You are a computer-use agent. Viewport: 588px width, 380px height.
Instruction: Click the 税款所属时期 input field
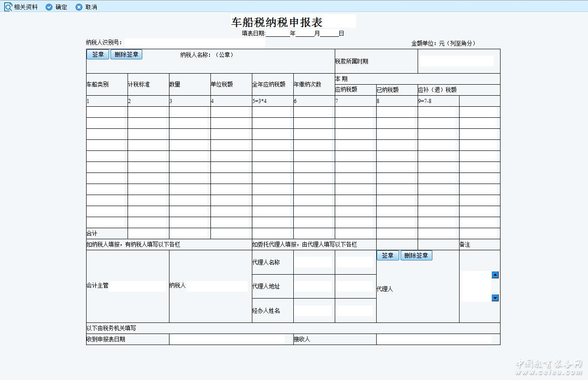pos(456,61)
